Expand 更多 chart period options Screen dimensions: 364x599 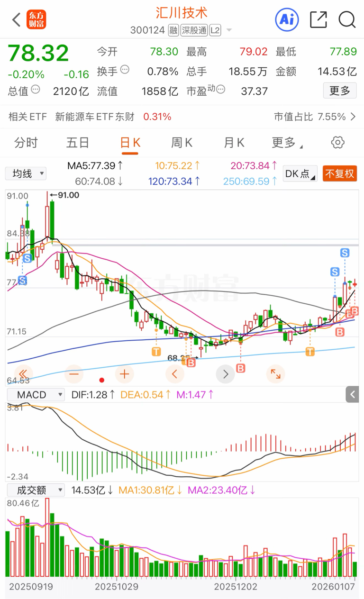point(287,143)
